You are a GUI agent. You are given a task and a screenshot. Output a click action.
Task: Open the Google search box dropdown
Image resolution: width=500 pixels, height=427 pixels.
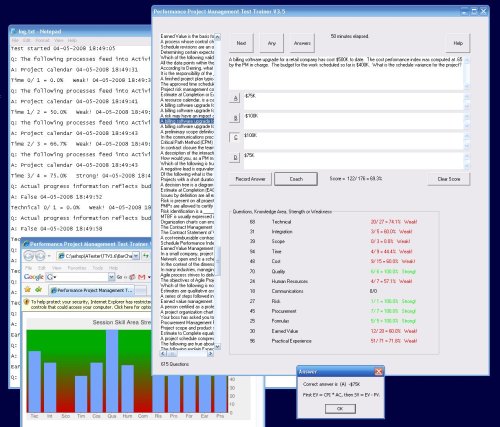click(x=111, y=277)
